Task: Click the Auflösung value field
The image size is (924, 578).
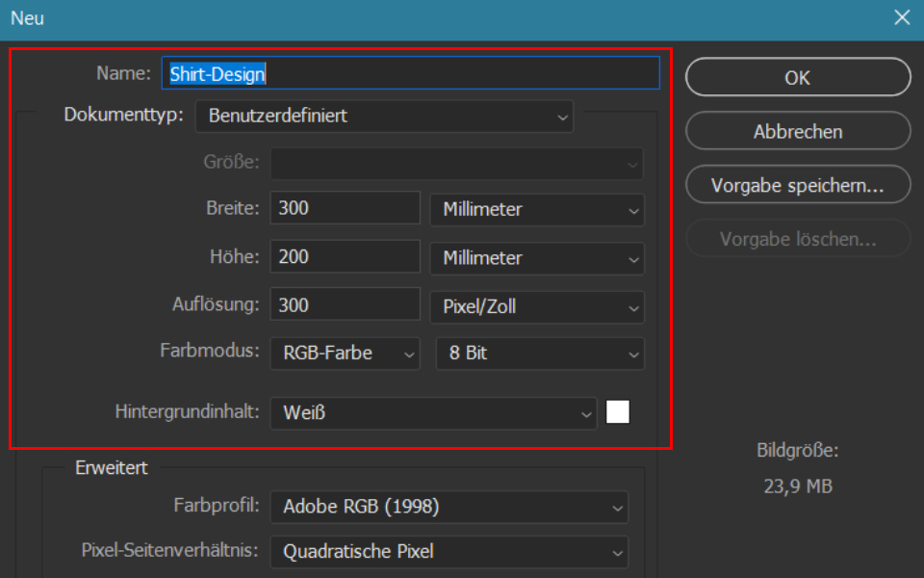Action: coord(345,305)
